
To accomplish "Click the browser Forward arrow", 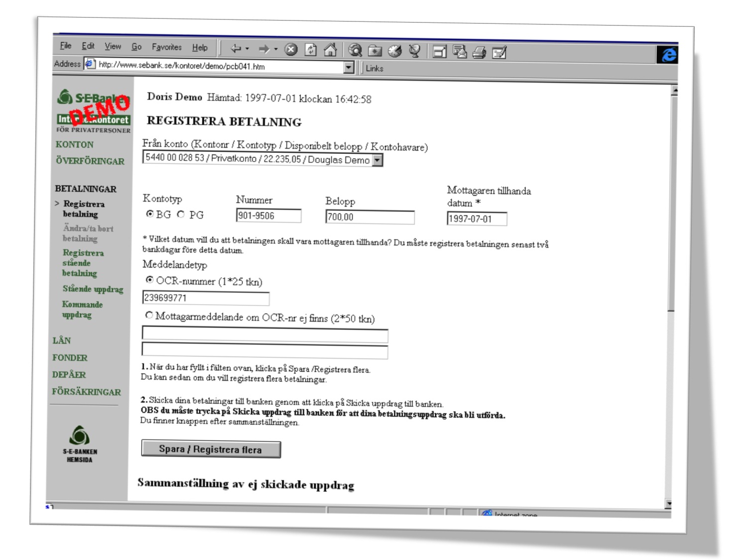I will click(x=264, y=49).
